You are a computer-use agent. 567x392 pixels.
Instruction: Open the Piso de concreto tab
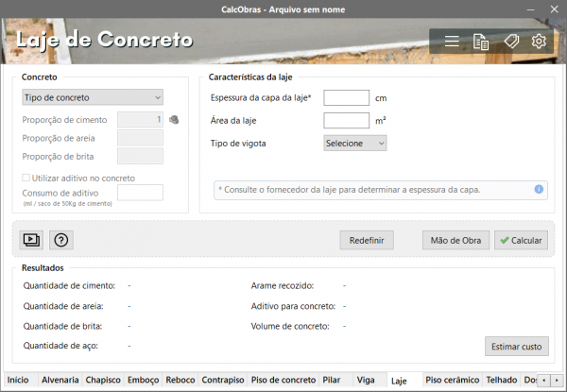click(x=283, y=380)
